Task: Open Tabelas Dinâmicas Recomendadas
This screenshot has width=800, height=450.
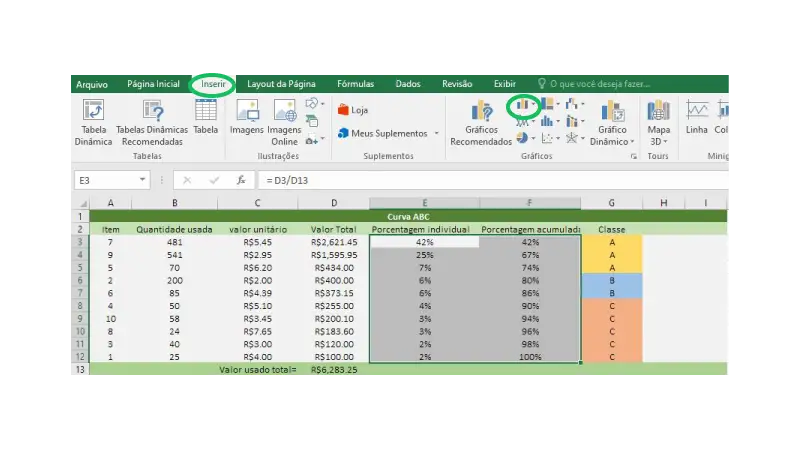Action: 152,122
